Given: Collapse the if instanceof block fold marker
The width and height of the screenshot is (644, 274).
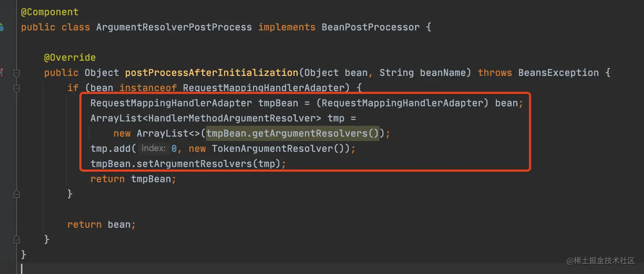Looking at the screenshot, I should click(x=17, y=88).
